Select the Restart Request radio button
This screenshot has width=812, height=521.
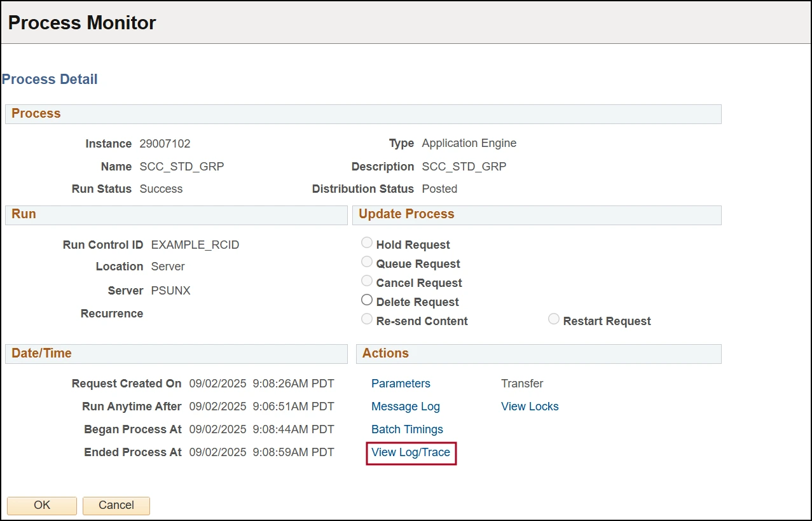(x=554, y=319)
